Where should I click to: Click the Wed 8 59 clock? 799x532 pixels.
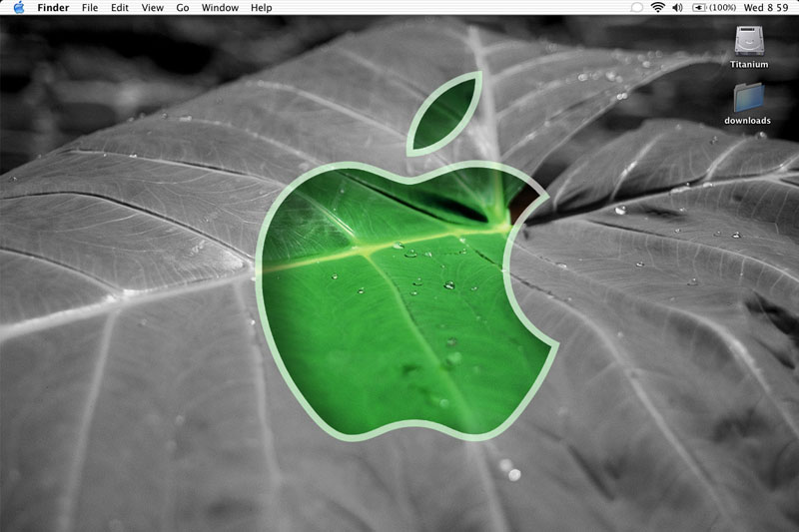pyautogui.click(x=766, y=8)
